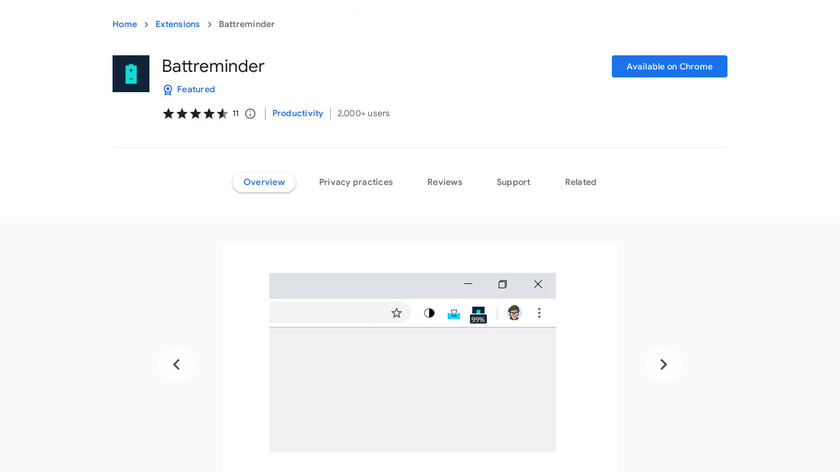Open the Reviews tab

point(445,182)
